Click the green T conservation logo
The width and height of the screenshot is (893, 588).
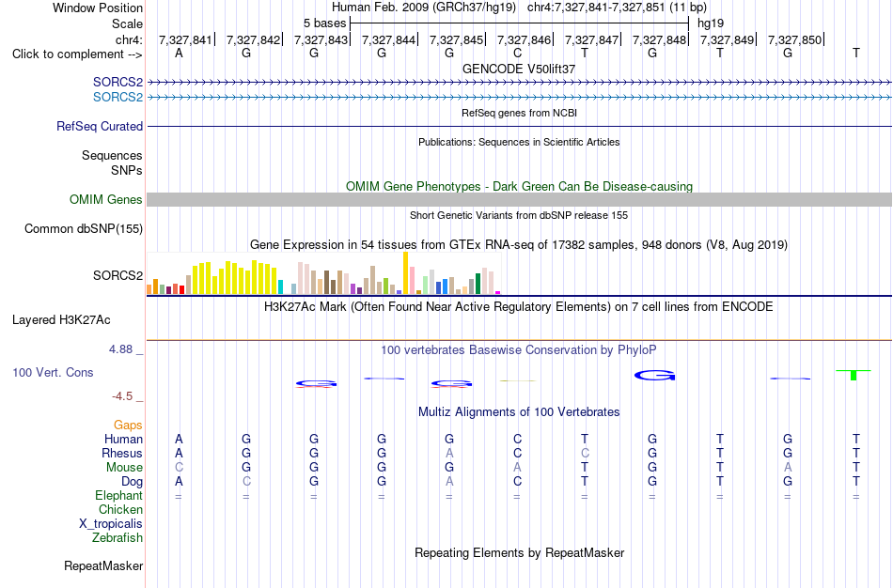(854, 375)
